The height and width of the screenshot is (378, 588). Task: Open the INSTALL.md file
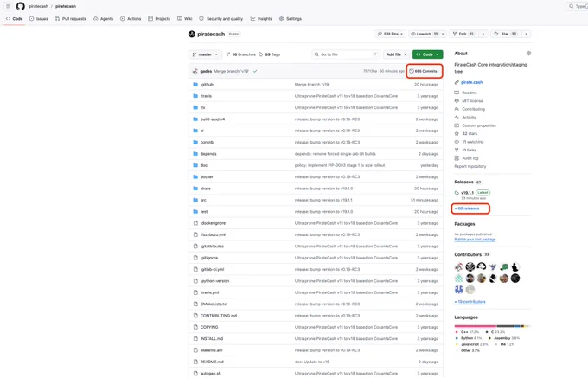212,338
